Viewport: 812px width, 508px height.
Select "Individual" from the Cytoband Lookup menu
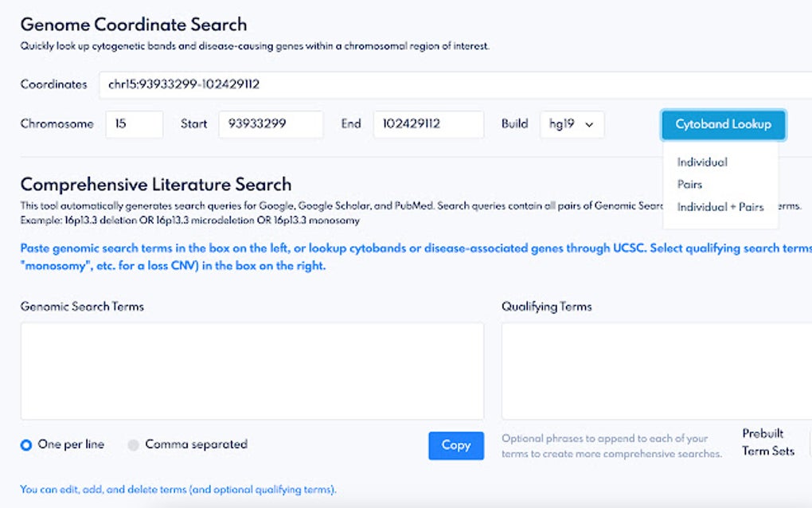[701, 162]
